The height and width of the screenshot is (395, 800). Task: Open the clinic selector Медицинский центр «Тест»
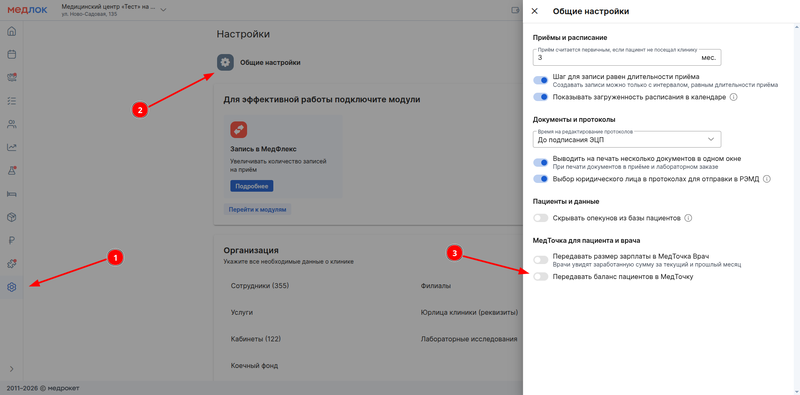pyautogui.click(x=113, y=10)
